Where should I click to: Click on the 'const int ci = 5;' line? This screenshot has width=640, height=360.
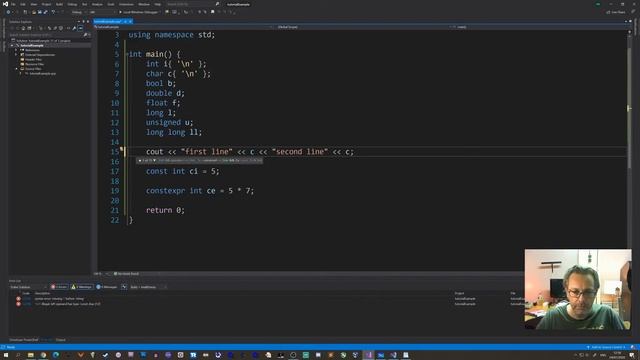pyautogui.click(x=183, y=171)
